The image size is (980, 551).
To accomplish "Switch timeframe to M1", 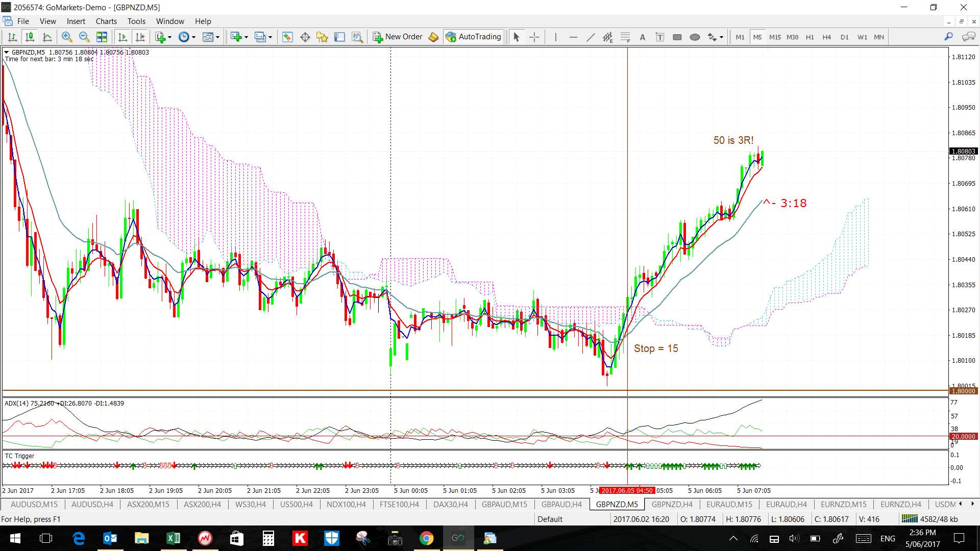I will [x=740, y=37].
